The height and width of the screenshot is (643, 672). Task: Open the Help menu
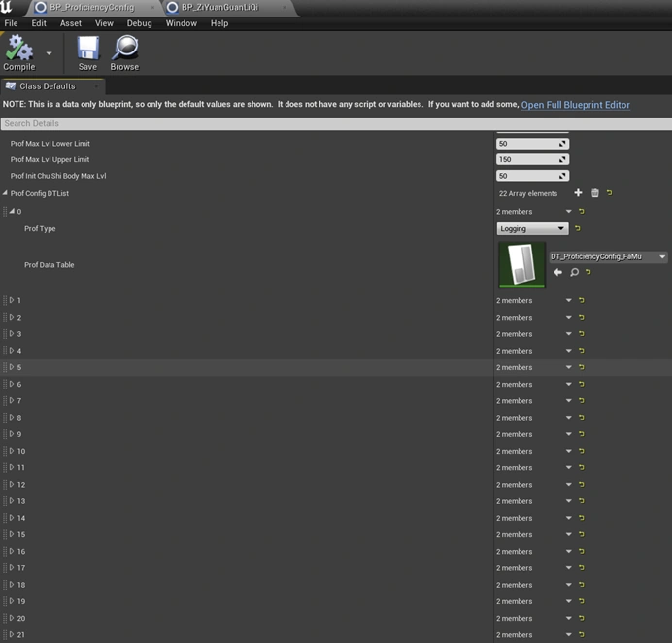[x=219, y=23]
